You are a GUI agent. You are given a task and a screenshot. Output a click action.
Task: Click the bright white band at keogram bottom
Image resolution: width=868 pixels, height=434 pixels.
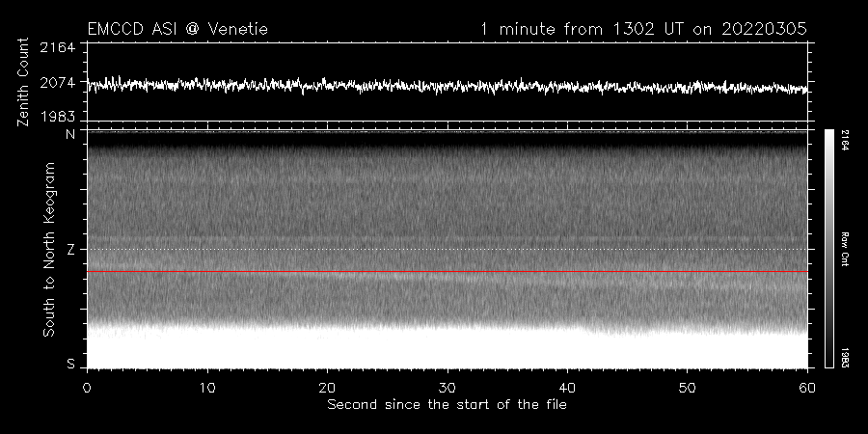click(448, 350)
